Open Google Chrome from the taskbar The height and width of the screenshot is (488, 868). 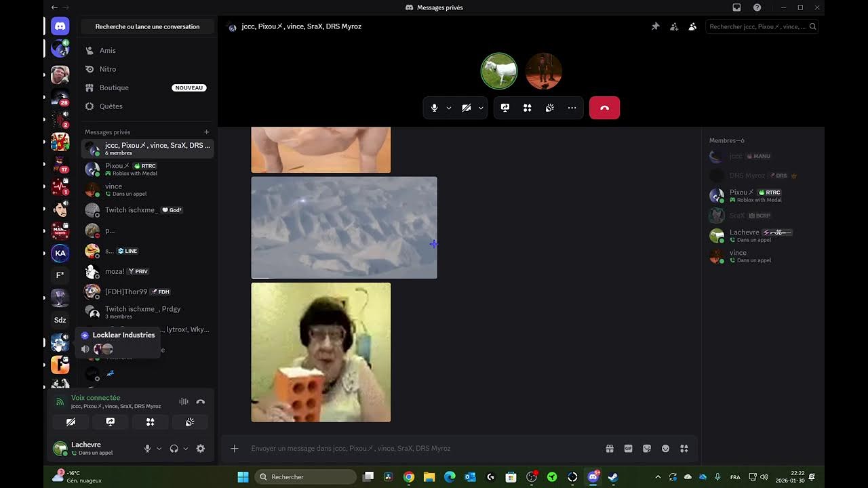(408, 476)
